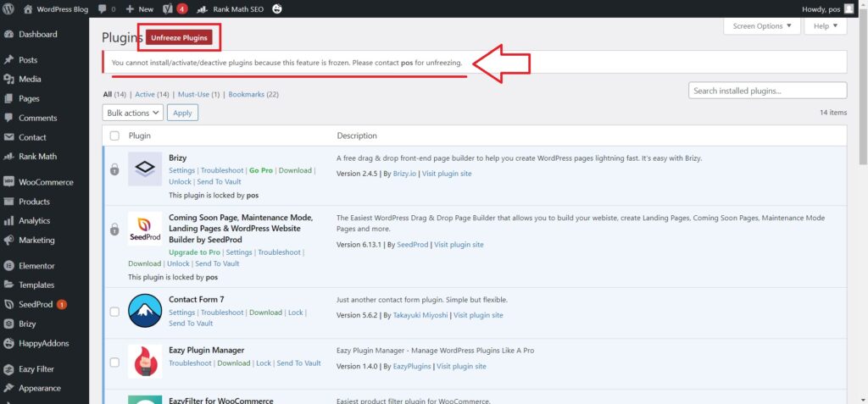Click the Brizy plugin thumbnail
The height and width of the screenshot is (404, 868).
coord(145,169)
